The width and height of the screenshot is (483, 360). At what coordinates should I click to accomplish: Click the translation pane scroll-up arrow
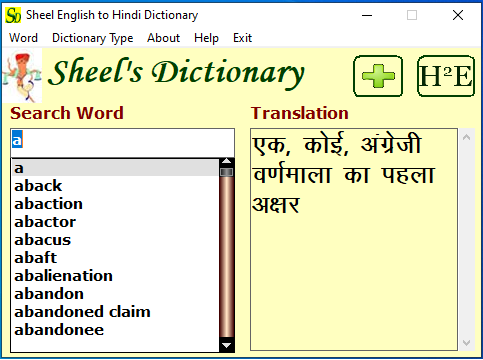click(467, 137)
